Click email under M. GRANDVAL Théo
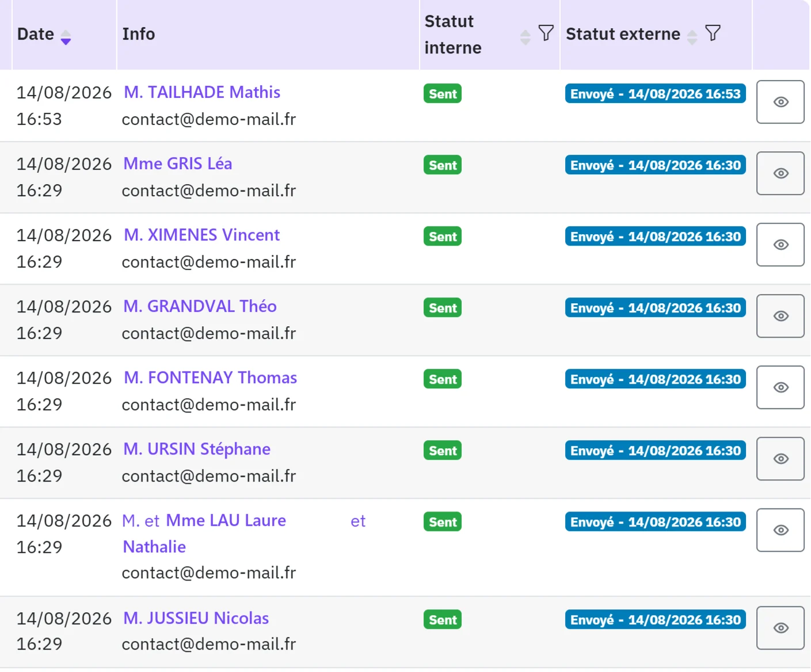811x672 pixels. [209, 333]
